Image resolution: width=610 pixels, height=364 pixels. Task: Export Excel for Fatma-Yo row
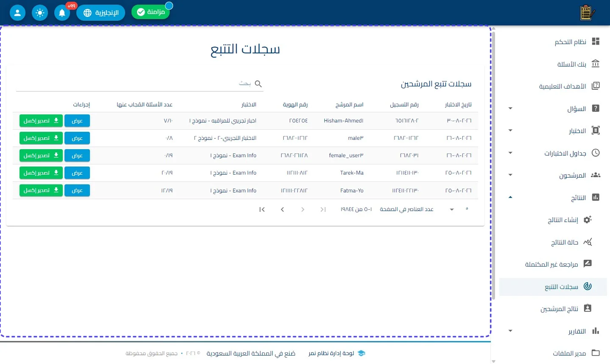pyautogui.click(x=41, y=190)
